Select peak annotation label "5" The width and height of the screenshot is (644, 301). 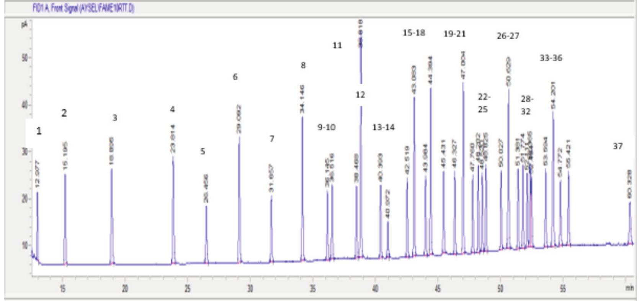click(x=203, y=151)
